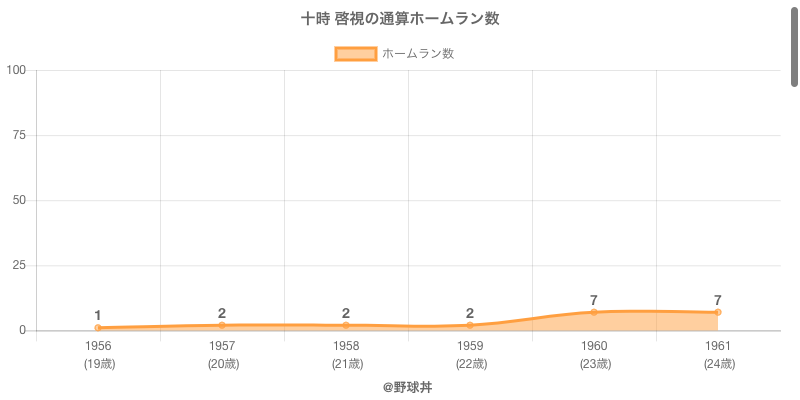Click the orange legend color swatch
Screen dimensions: 800x400
tap(356, 54)
